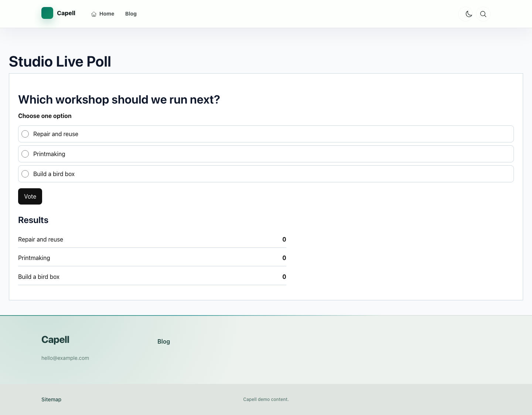This screenshot has height=415, width=532.
Task: Open the Home menu item
Action: [x=103, y=14]
